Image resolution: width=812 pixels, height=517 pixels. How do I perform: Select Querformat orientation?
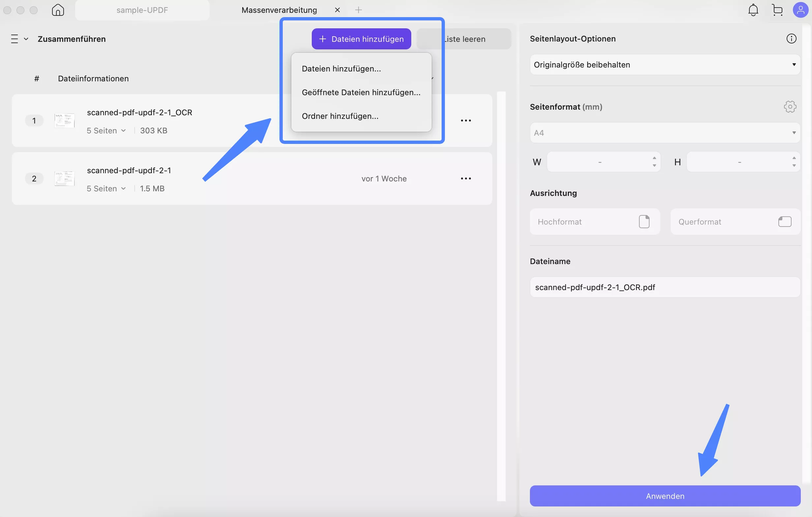[x=735, y=221]
